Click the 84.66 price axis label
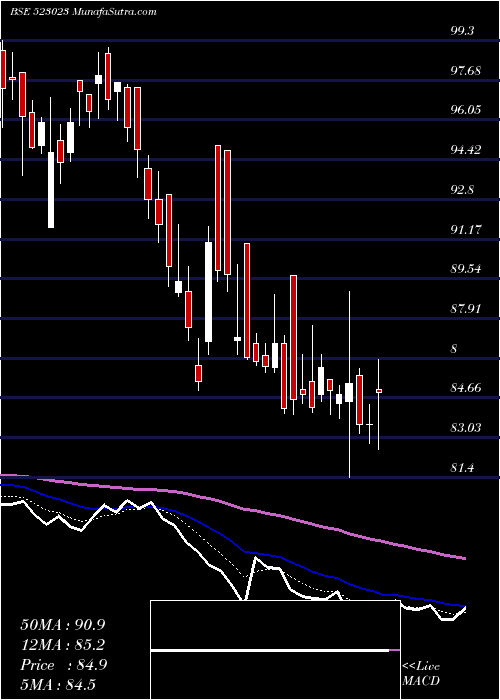Image resolution: width=500 pixels, height=700 pixels. pyautogui.click(x=466, y=388)
